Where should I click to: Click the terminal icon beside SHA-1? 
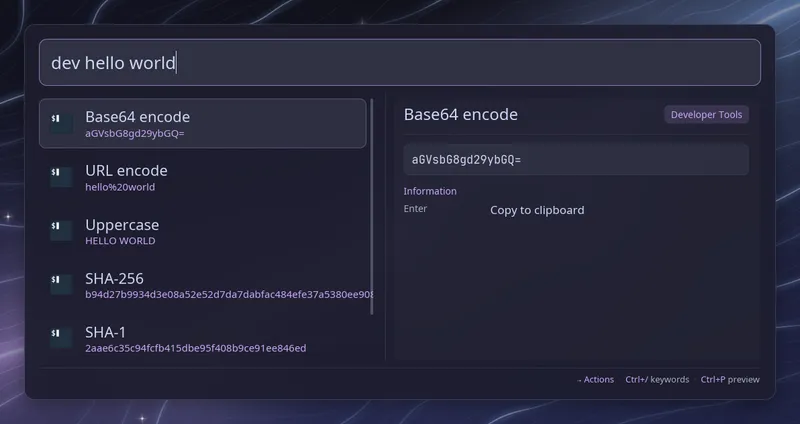pos(61,338)
